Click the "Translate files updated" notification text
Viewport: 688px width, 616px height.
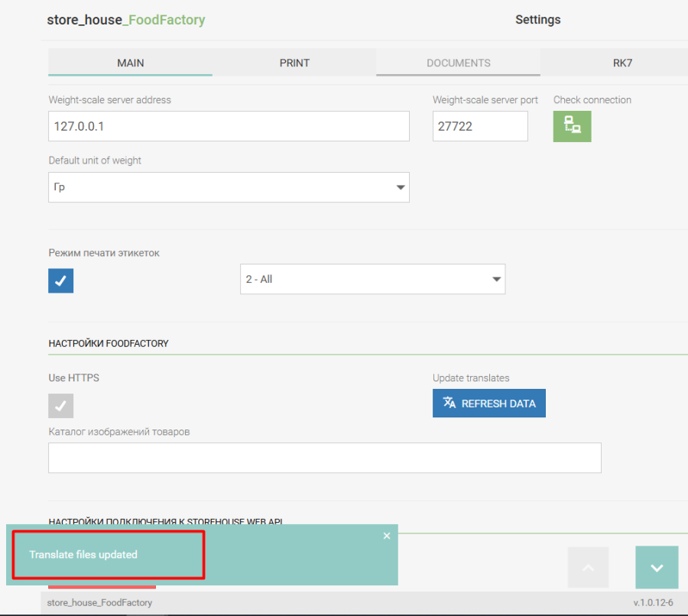83,555
